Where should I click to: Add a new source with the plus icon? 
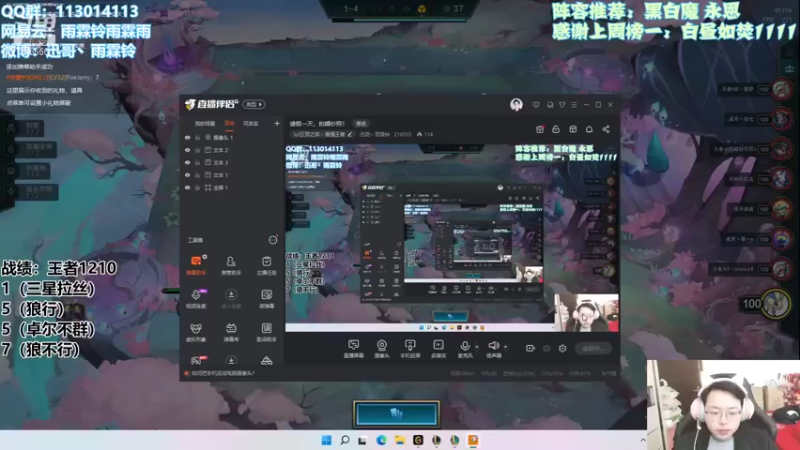277,123
